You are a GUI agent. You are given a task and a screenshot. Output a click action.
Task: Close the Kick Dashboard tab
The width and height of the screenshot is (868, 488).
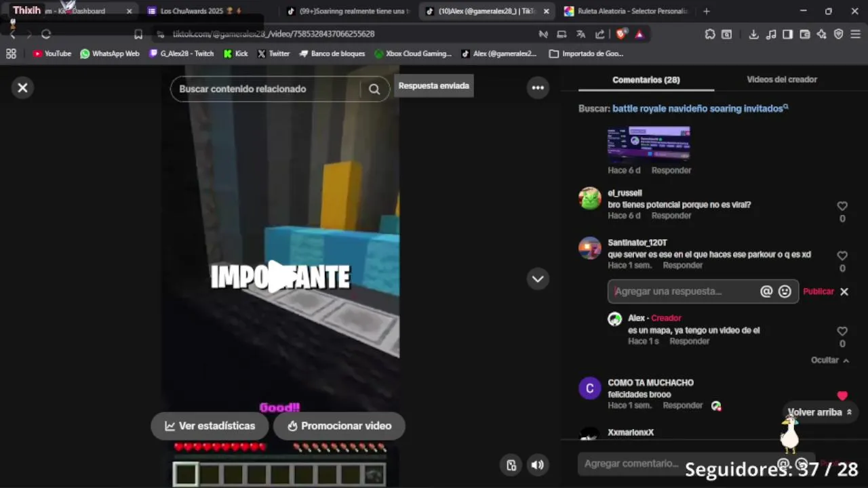[x=130, y=12]
